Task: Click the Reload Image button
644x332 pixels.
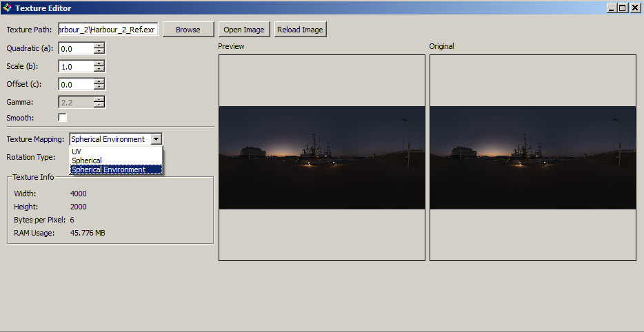Action: (x=300, y=30)
